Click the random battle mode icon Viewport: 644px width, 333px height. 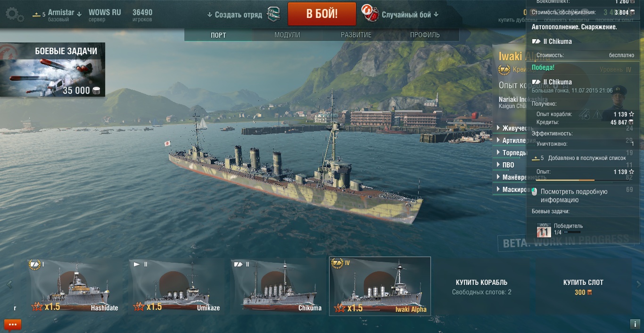pos(371,13)
